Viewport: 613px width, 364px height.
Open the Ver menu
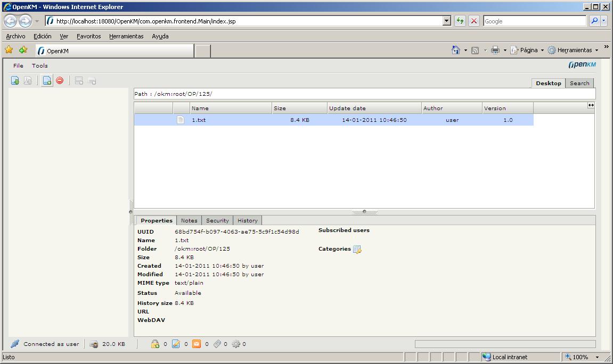[x=64, y=36]
